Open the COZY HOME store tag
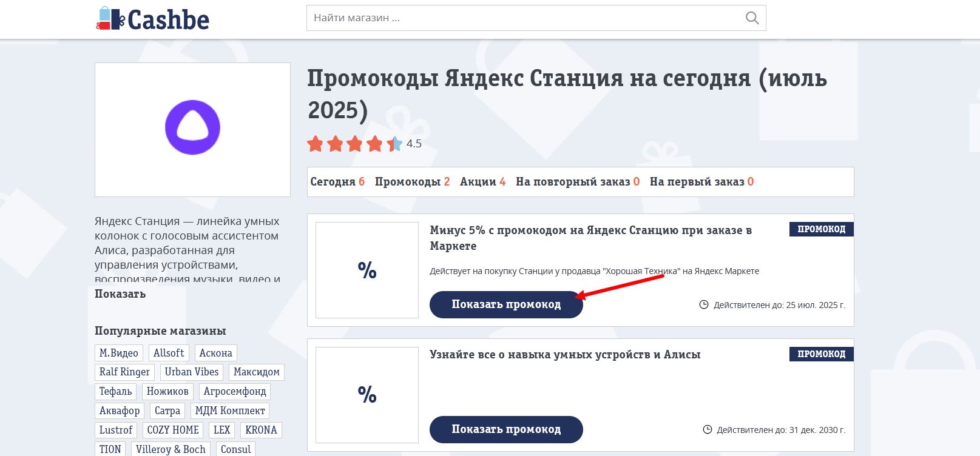The height and width of the screenshot is (456, 980). click(173, 430)
